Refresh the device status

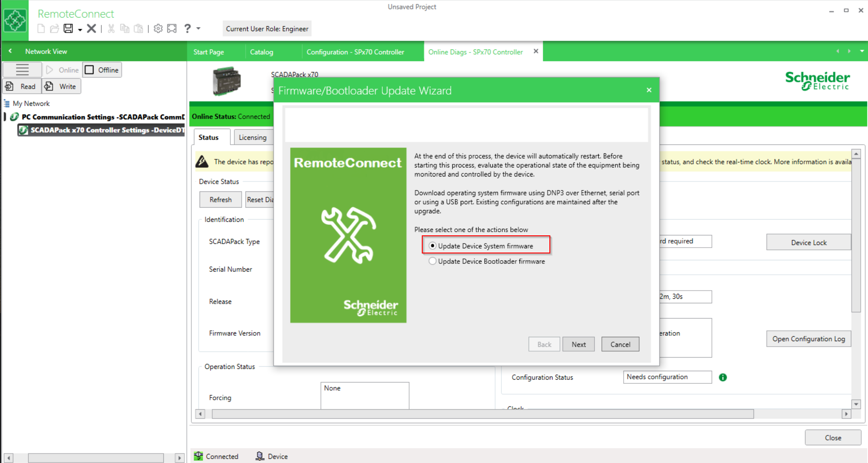coord(220,200)
